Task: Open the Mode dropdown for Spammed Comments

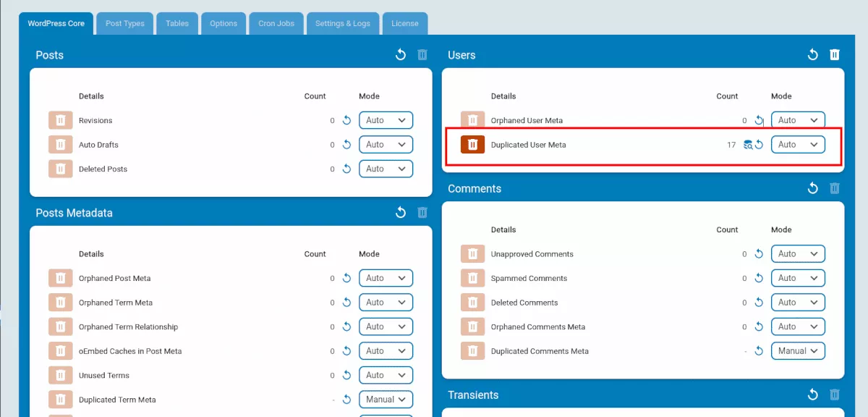Action: pyautogui.click(x=798, y=278)
